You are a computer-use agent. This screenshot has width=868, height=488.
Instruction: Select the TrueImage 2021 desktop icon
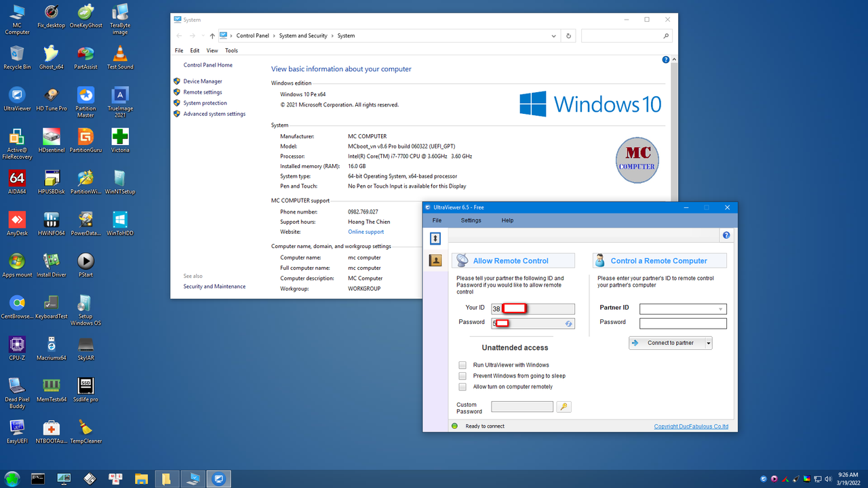pyautogui.click(x=120, y=102)
